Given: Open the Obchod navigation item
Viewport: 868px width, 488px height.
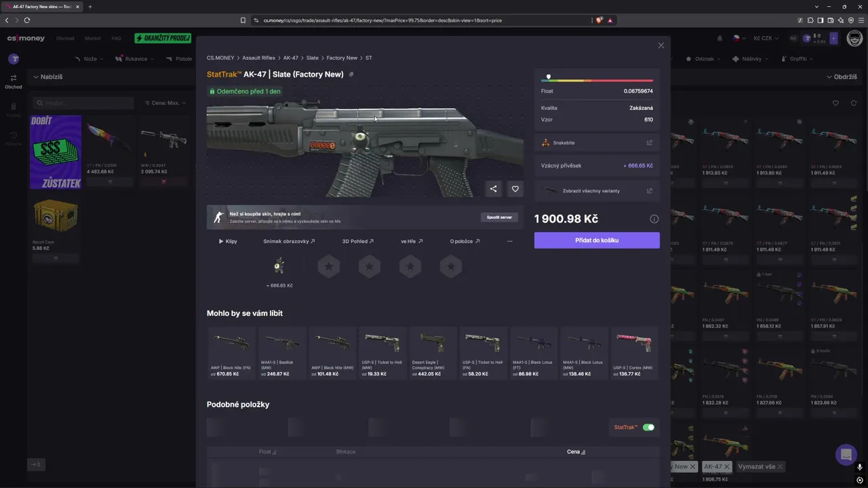Looking at the screenshot, I should point(65,39).
